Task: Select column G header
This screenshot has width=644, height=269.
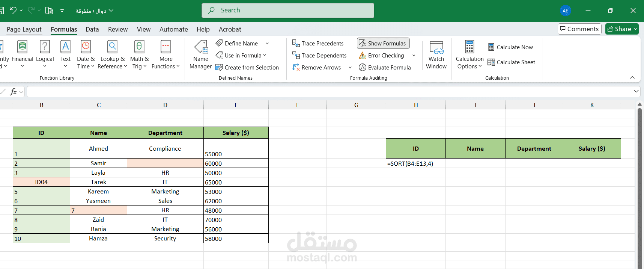Action: click(356, 105)
